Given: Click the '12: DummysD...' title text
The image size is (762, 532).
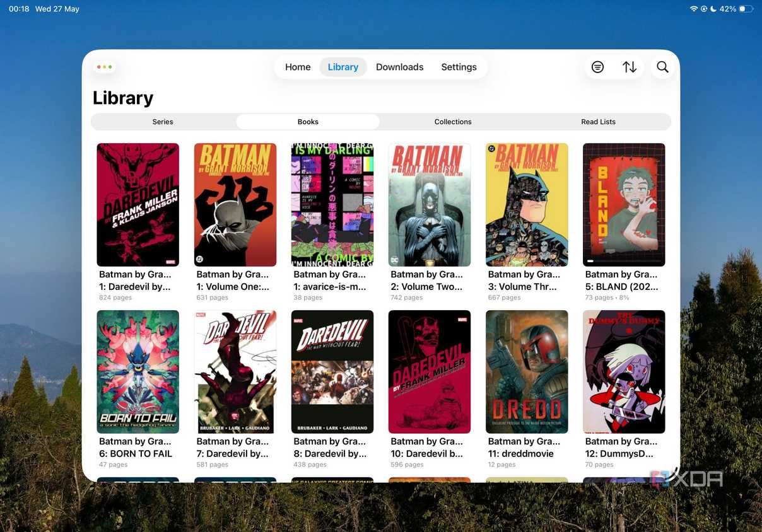Looking at the screenshot, I should pyautogui.click(x=619, y=453).
